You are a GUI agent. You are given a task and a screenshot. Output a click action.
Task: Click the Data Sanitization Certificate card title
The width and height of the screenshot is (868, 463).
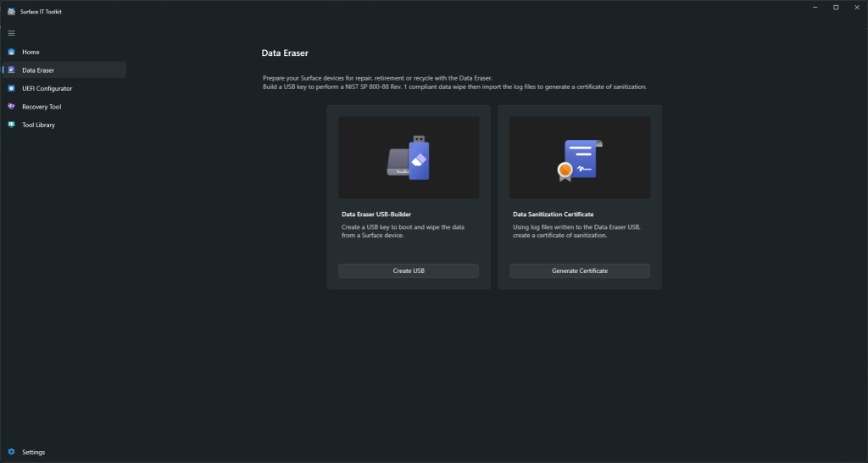coord(553,215)
